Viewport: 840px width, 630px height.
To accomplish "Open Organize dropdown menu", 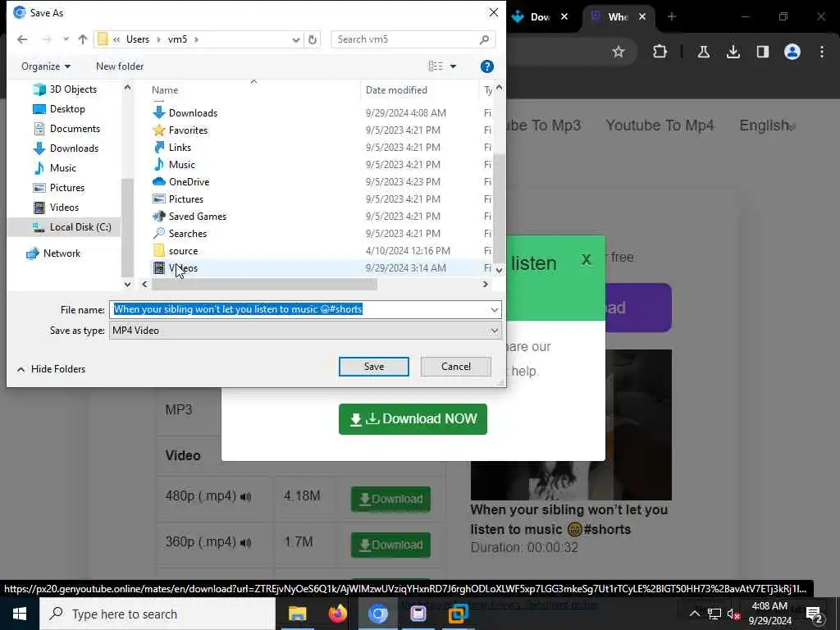I will [x=46, y=66].
